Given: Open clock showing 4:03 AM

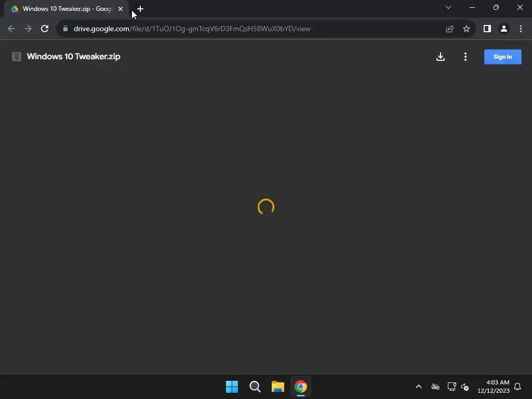Looking at the screenshot, I should pos(494,387).
